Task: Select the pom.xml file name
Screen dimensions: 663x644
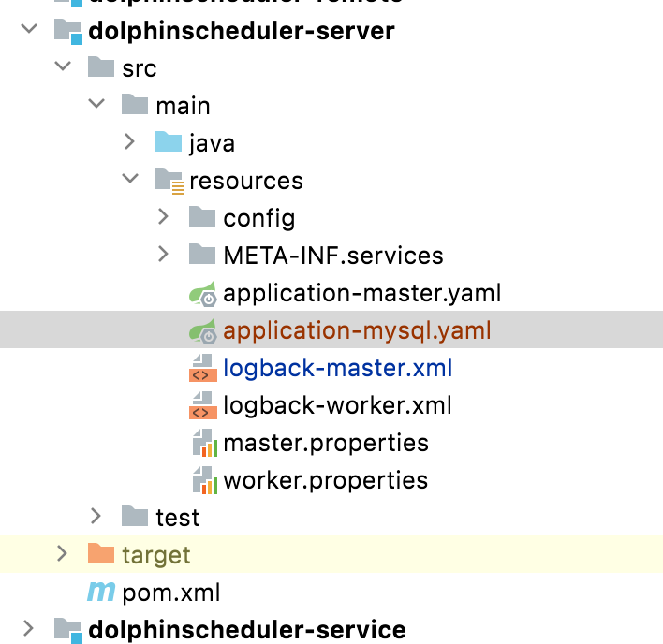Action: (x=171, y=593)
